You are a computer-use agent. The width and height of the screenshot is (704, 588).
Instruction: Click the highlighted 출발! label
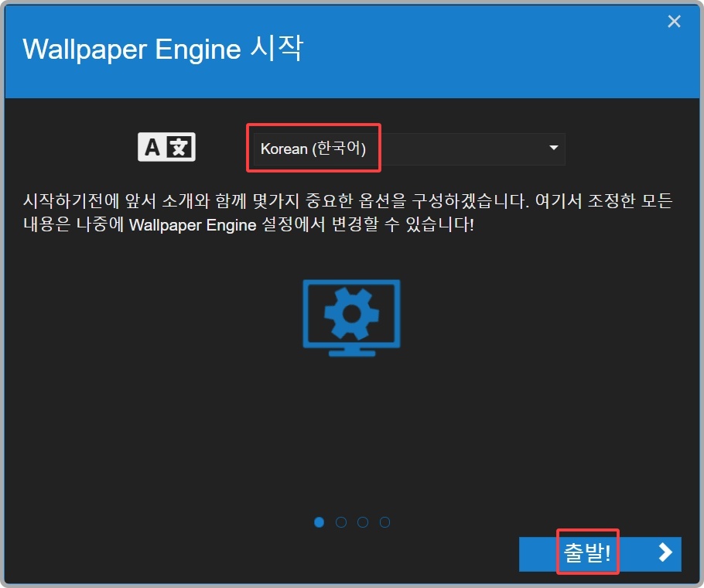pyautogui.click(x=588, y=552)
